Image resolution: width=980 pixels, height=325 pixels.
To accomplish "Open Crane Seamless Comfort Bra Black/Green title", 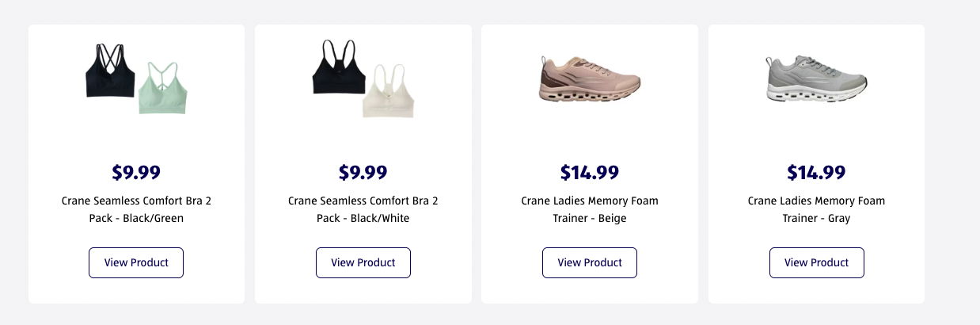I will [136, 209].
